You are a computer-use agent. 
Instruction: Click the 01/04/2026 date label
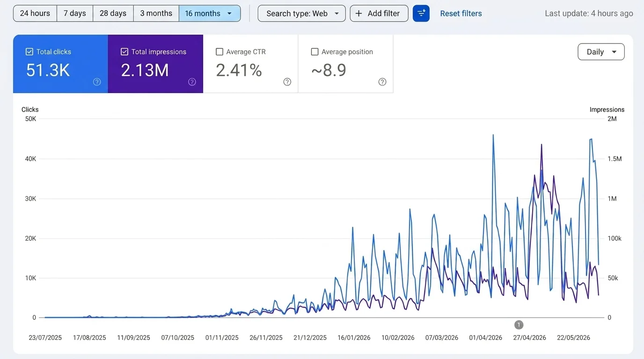click(x=486, y=337)
